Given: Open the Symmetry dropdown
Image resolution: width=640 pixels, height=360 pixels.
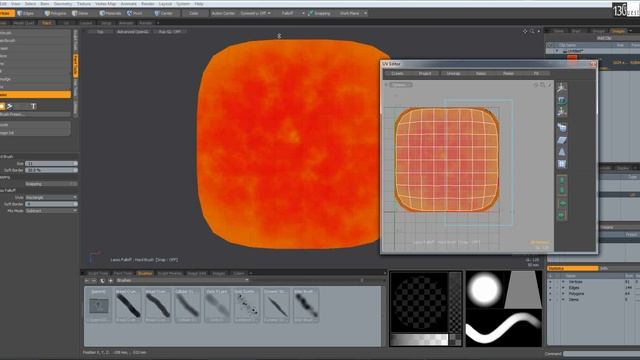Looking at the screenshot, I should pos(255,13).
